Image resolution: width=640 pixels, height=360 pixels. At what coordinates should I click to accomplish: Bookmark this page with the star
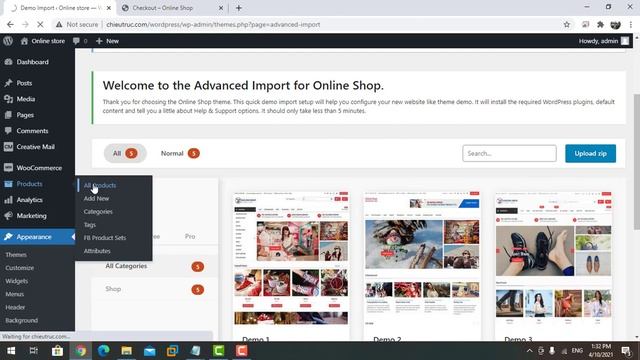567,24
